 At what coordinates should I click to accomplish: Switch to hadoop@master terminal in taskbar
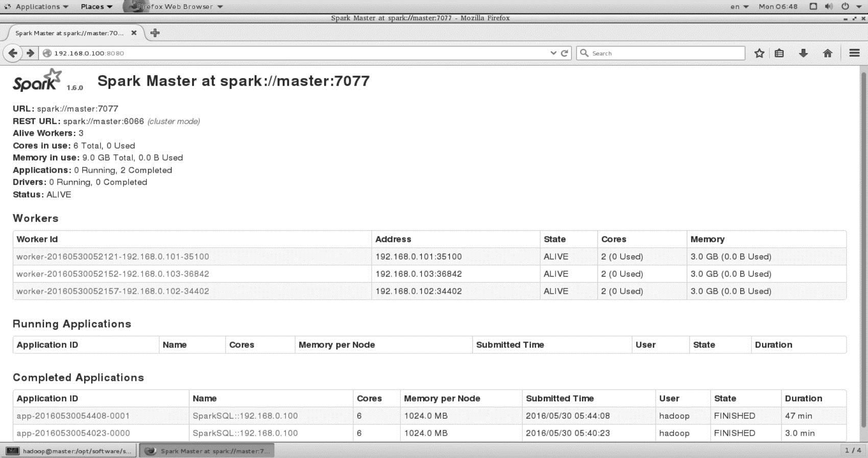(70, 451)
